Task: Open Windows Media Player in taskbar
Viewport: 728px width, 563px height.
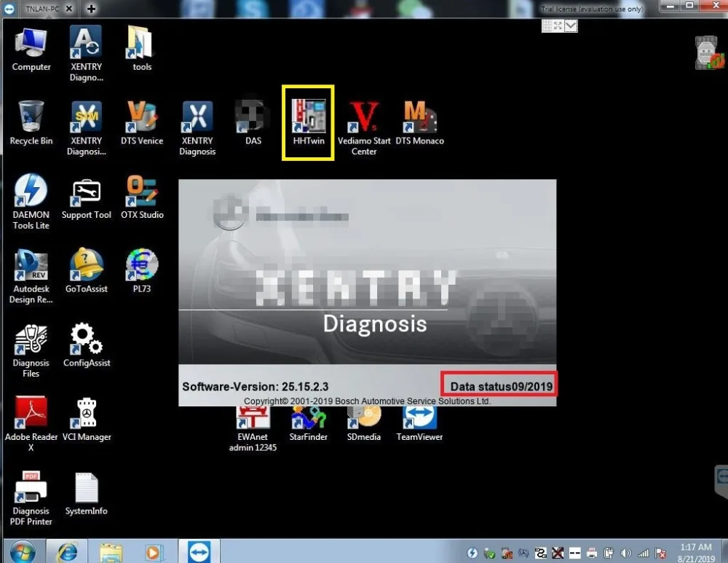Action: coord(153,552)
